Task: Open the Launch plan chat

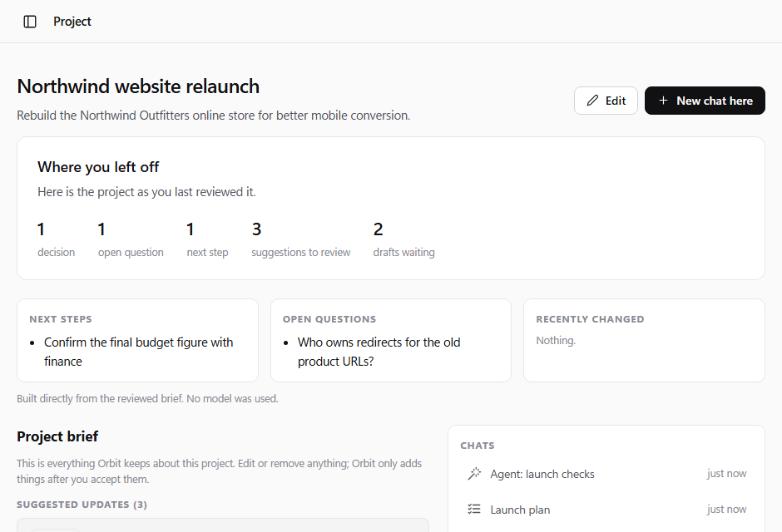Action: coord(606,509)
